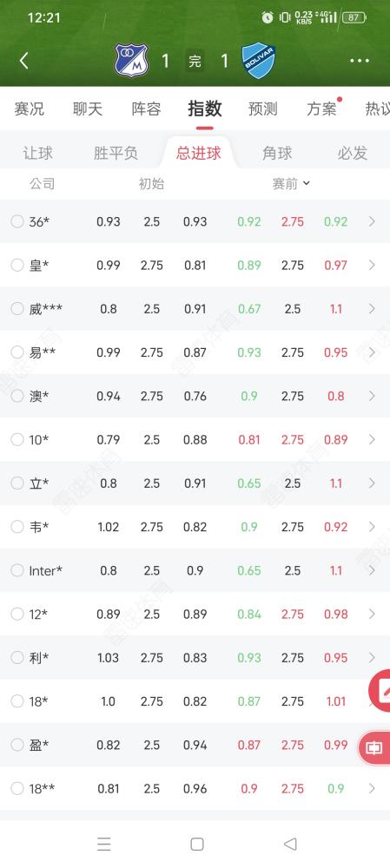
Task: Expand the 赛前 dropdown sorting arrow
Action: pyautogui.click(x=307, y=183)
